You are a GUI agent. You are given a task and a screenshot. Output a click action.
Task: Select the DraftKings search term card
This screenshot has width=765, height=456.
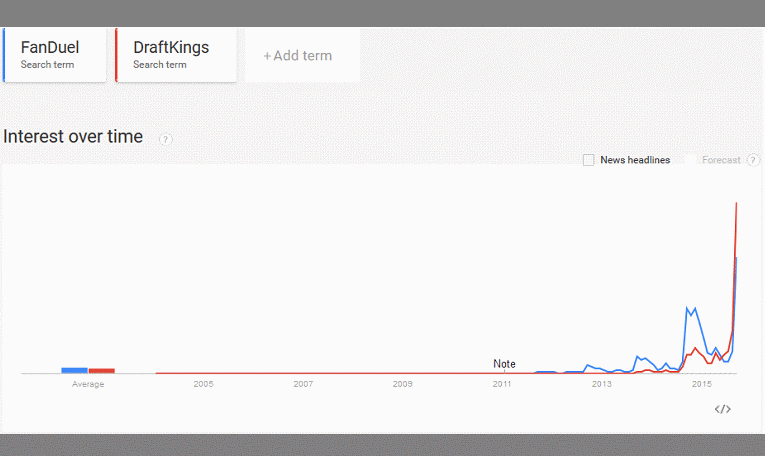(x=176, y=55)
